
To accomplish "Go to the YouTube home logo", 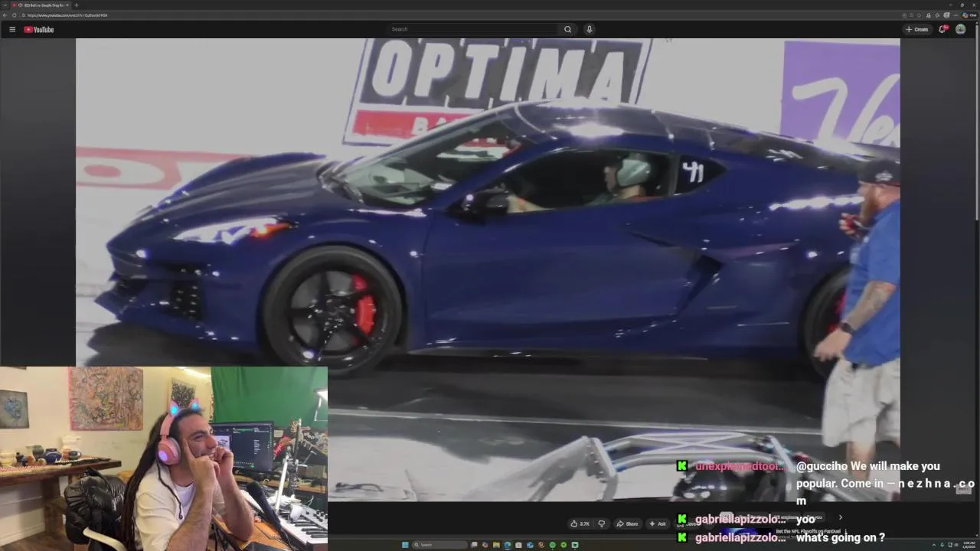I will 38,29.
